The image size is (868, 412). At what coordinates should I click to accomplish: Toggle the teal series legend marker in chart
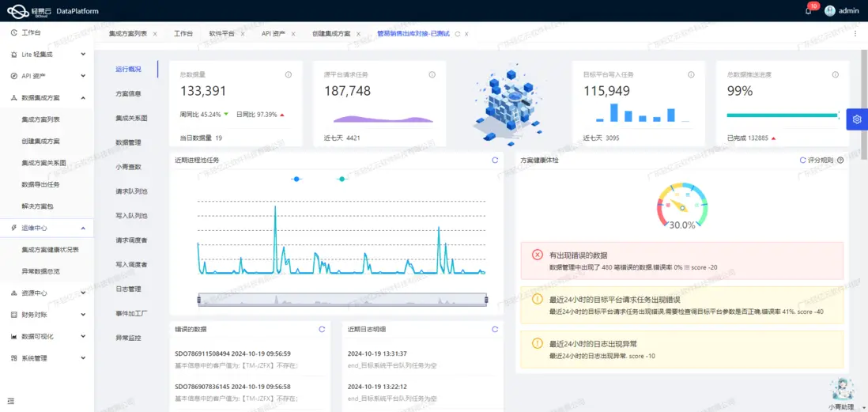coord(342,179)
